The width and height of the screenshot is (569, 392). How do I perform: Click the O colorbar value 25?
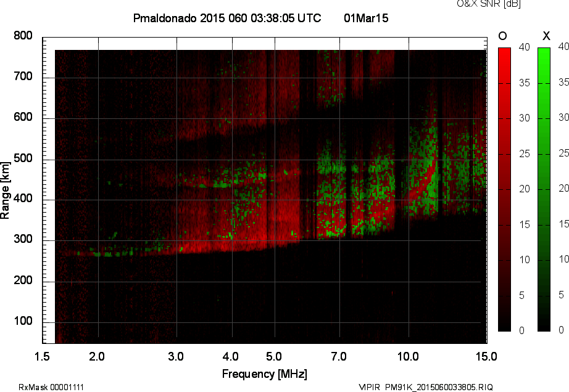click(525, 153)
